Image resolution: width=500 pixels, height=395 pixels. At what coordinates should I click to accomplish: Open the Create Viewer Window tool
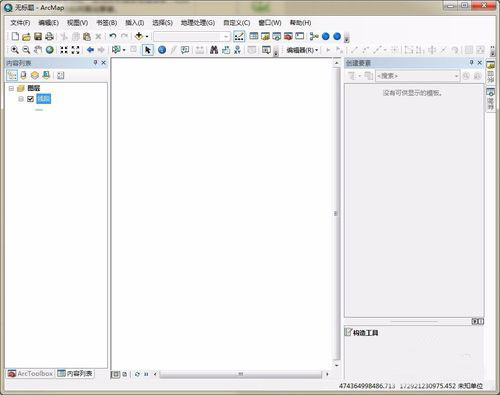pos(266,50)
